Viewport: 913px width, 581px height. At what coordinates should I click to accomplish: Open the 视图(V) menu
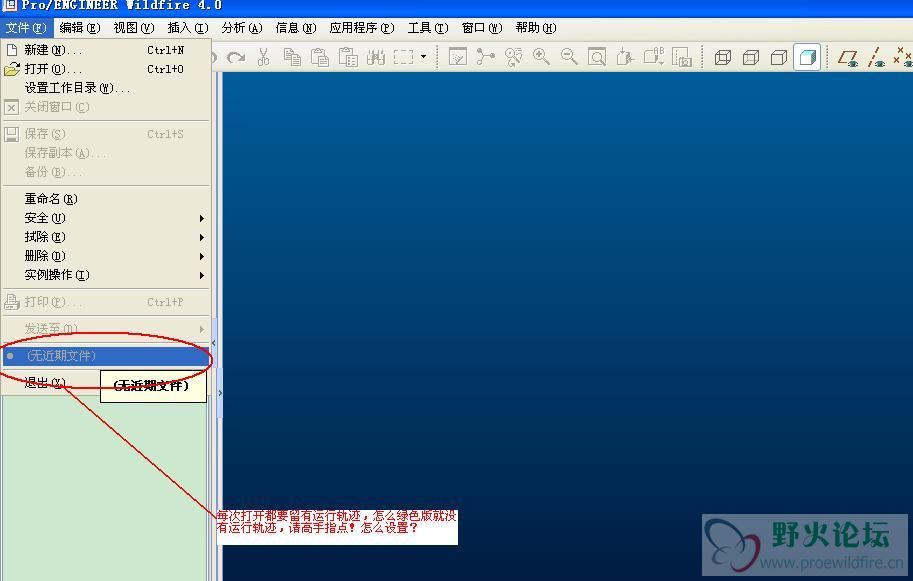134,28
